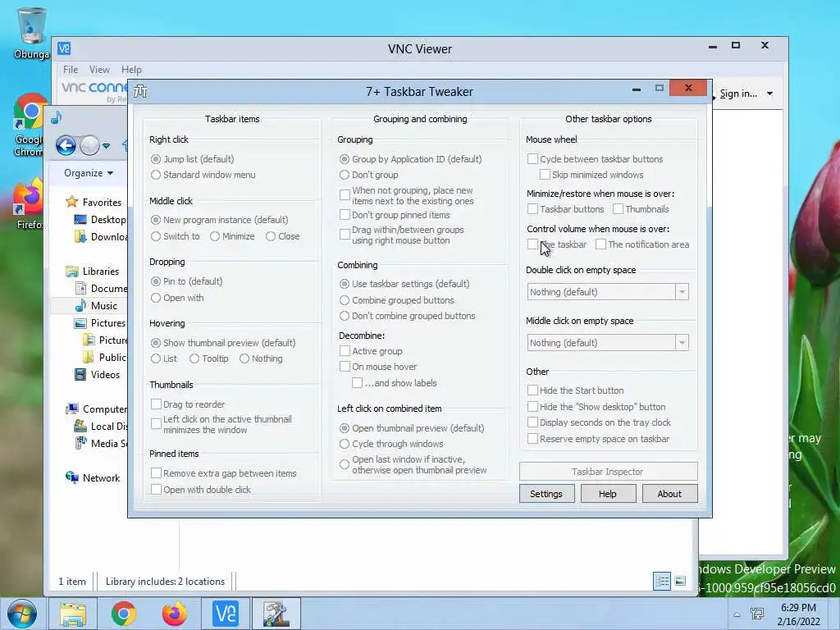Select Cycle through windows option

345,444
